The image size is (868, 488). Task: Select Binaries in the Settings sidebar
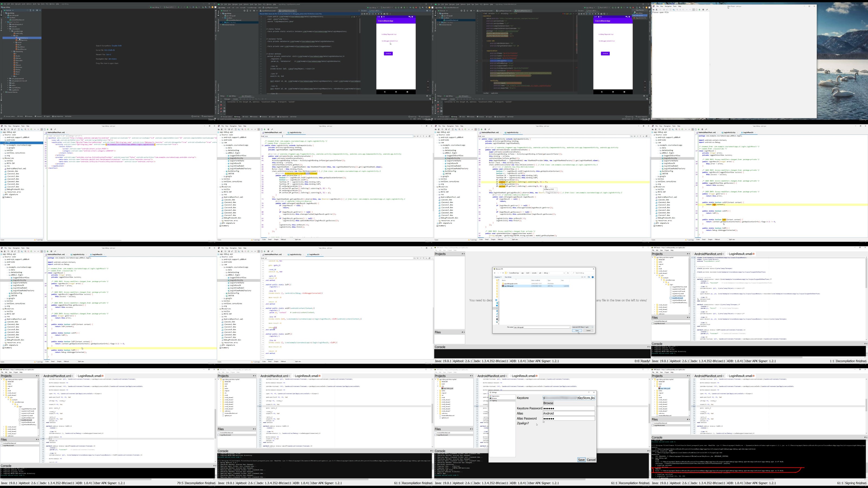[x=494, y=399]
